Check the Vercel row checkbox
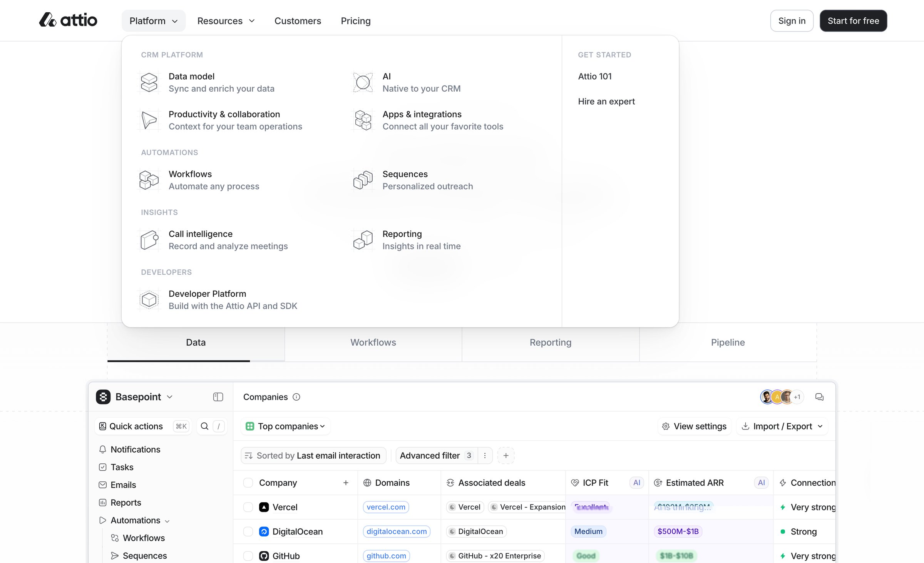 248,507
